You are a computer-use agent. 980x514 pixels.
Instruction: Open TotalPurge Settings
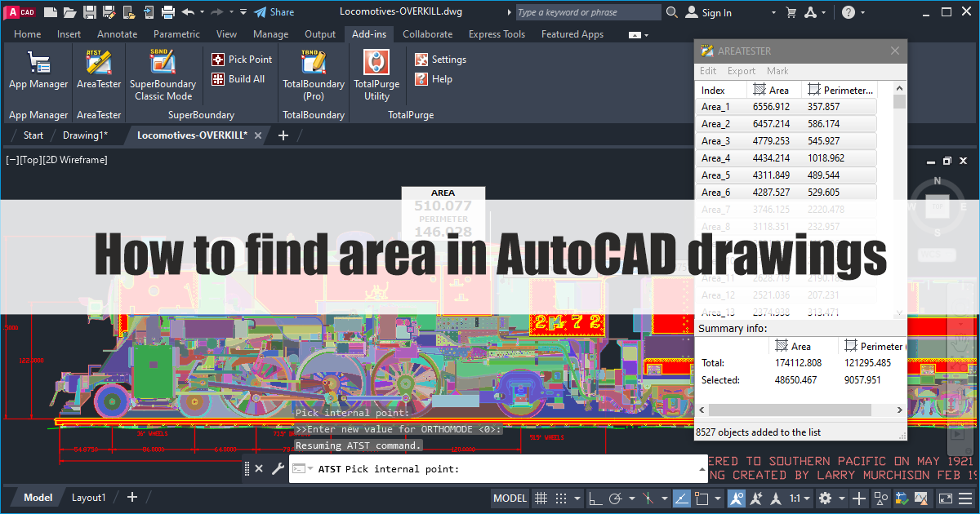click(x=440, y=60)
